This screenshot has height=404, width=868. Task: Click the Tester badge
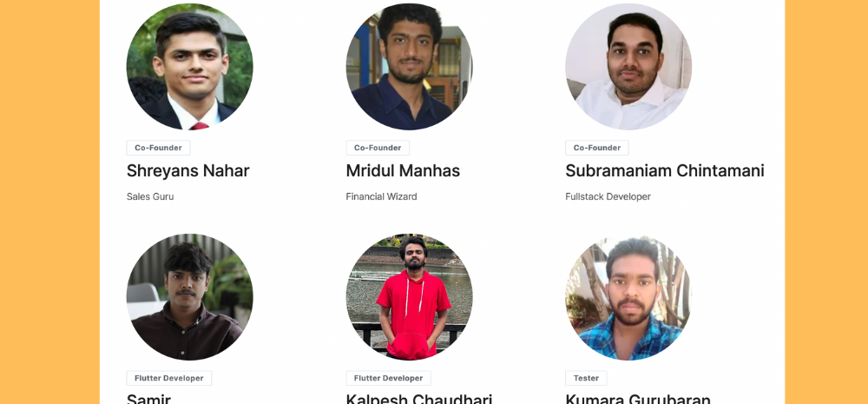(x=586, y=379)
